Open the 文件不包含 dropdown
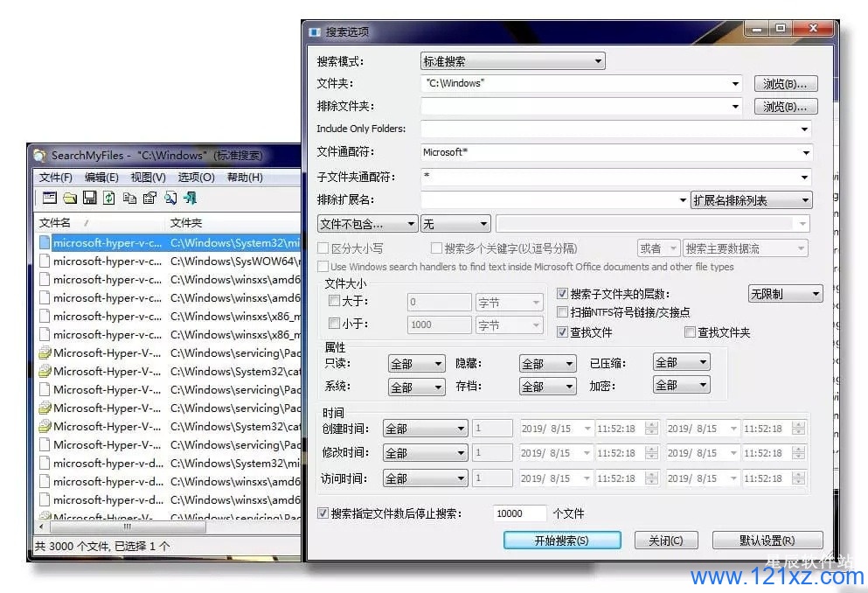 tap(368, 224)
